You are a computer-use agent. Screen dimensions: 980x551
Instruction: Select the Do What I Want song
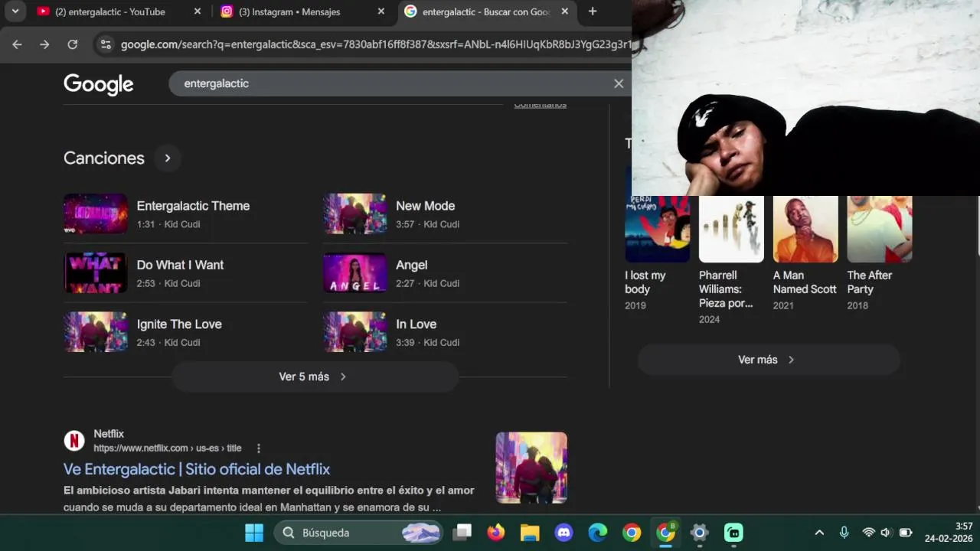pyautogui.click(x=180, y=265)
